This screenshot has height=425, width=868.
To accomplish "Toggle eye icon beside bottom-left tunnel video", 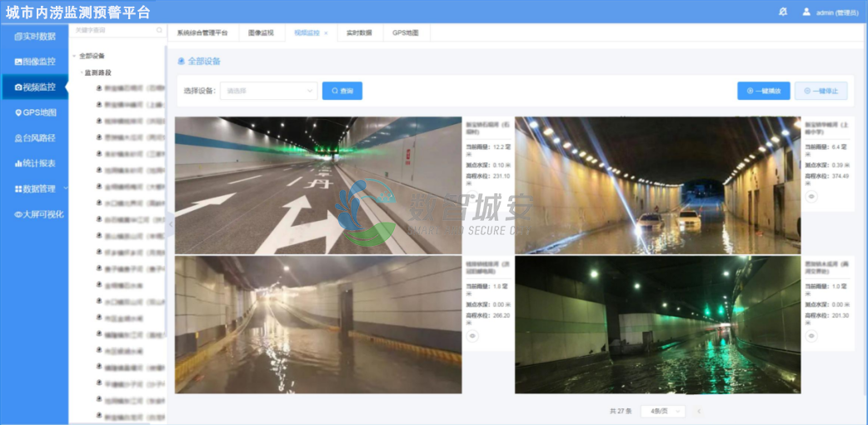I will point(472,335).
